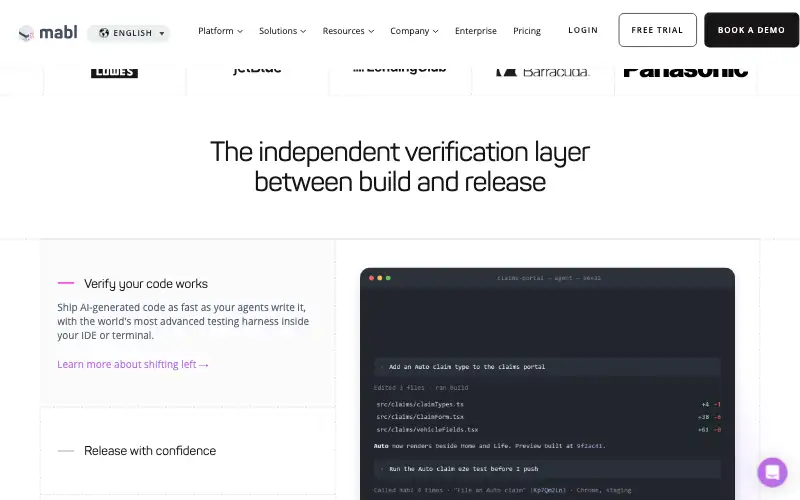The width and height of the screenshot is (800, 500).
Task: Follow Learn more about shifting left link
Action: pyautogui.click(x=133, y=364)
